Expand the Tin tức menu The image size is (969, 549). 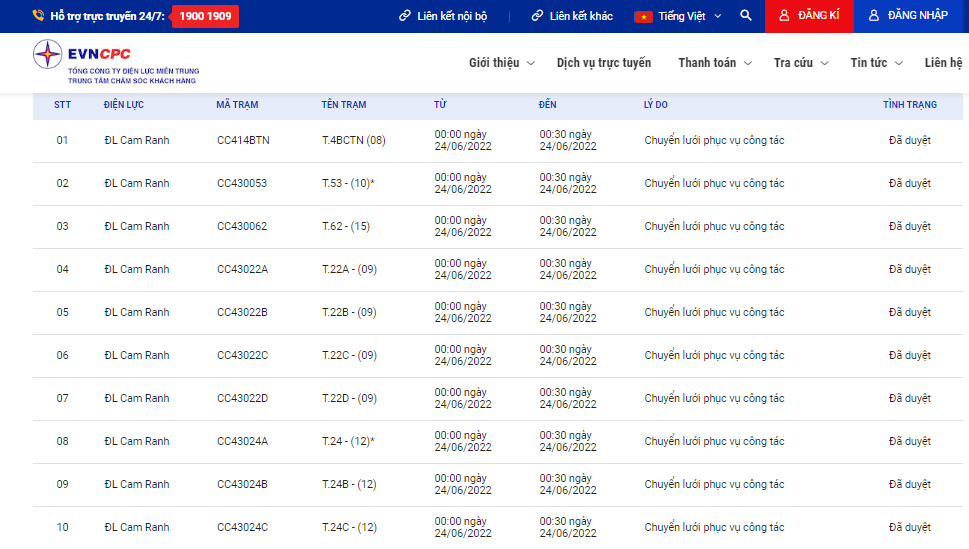click(876, 63)
